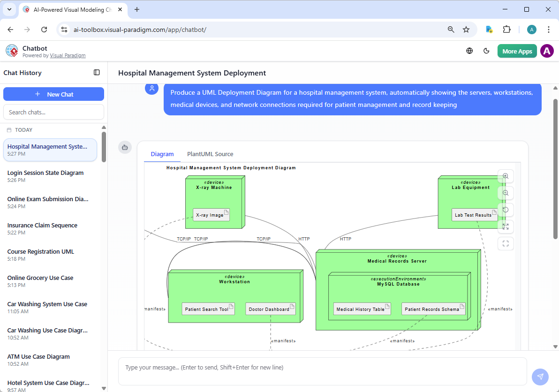Image resolution: width=559 pixels, height=392 pixels.
Task: Open the browser tab search chevron
Action: [x=9, y=9]
